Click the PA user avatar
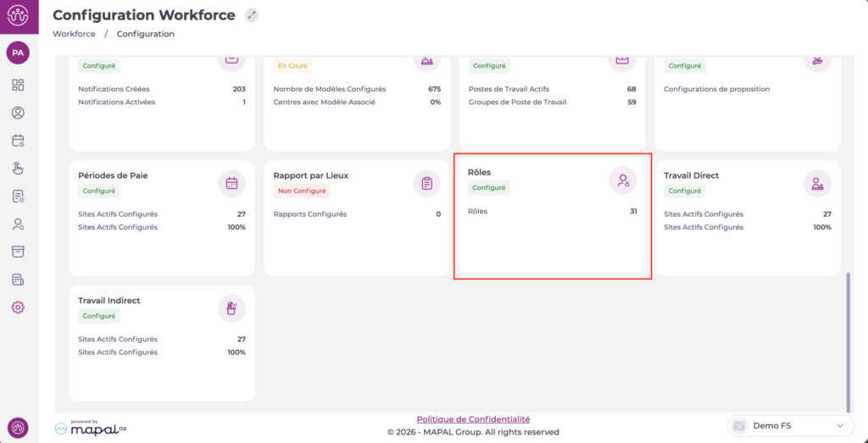868x443 pixels. 18,53
